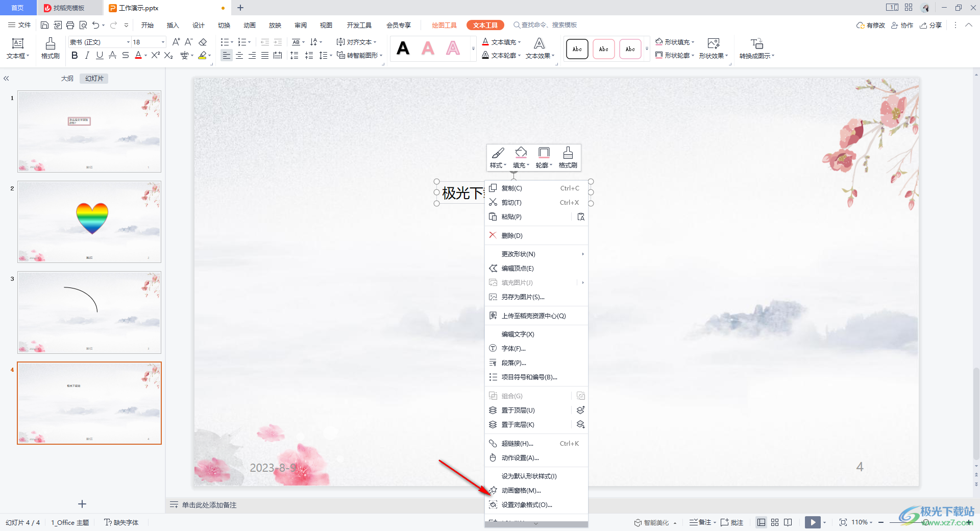Click bring forward icon beside 置于顶层

pyautogui.click(x=580, y=410)
